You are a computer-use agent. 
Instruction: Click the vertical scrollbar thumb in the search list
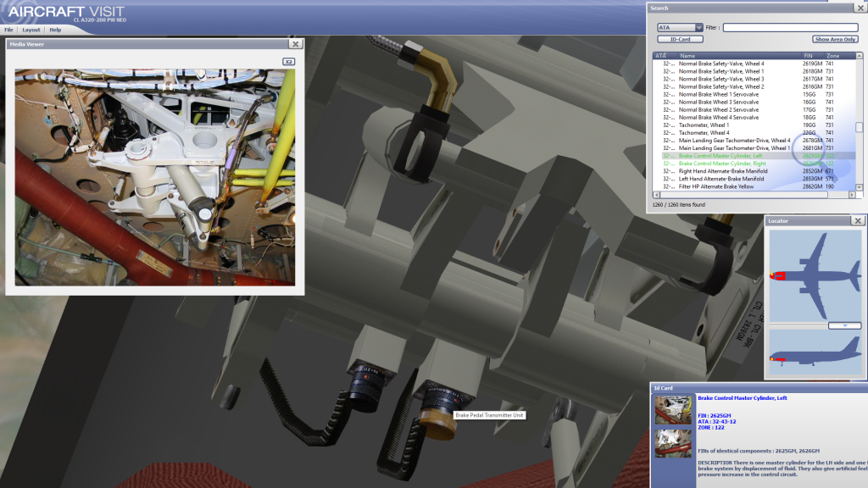[860, 127]
